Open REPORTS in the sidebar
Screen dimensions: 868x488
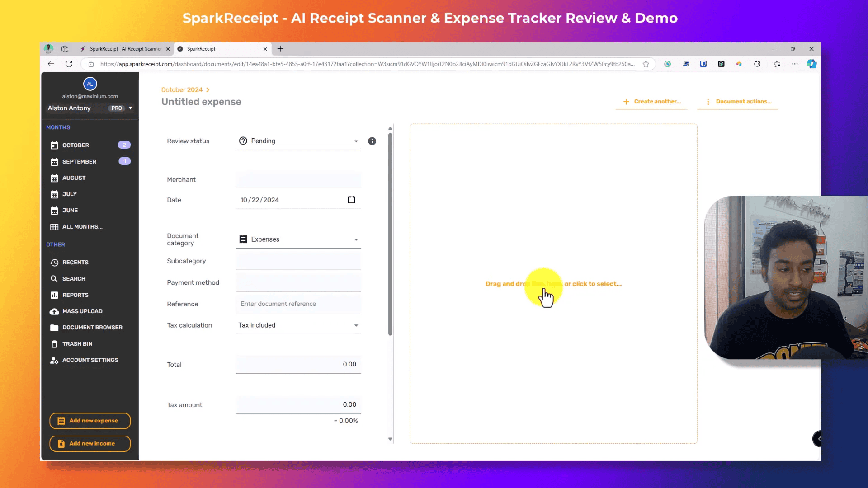click(90, 295)
